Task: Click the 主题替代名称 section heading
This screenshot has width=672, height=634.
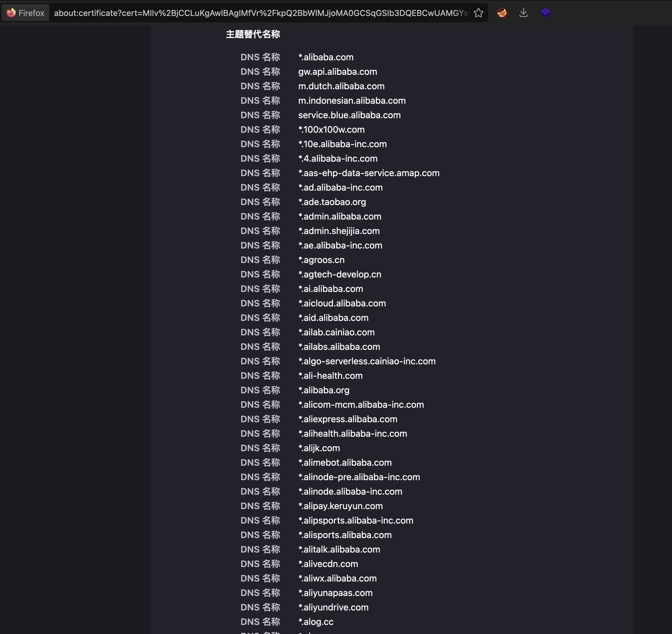Action: 253,34
